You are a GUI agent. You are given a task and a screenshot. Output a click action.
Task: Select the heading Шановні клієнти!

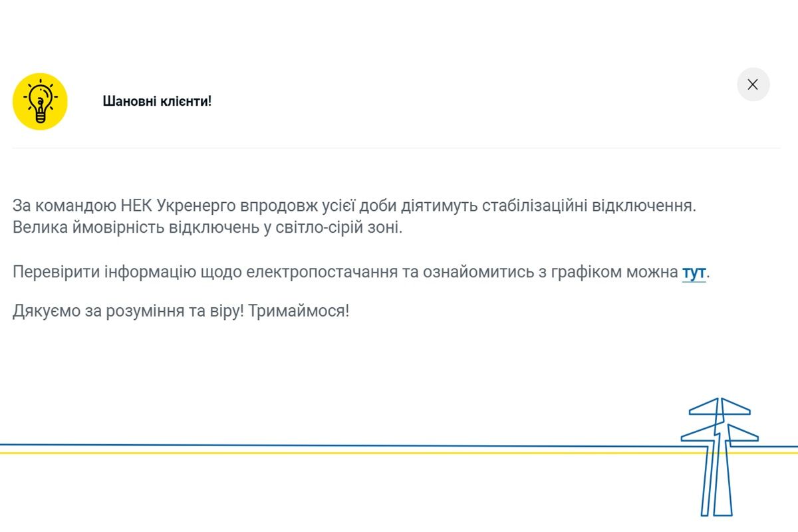click(x=156, y=102)
